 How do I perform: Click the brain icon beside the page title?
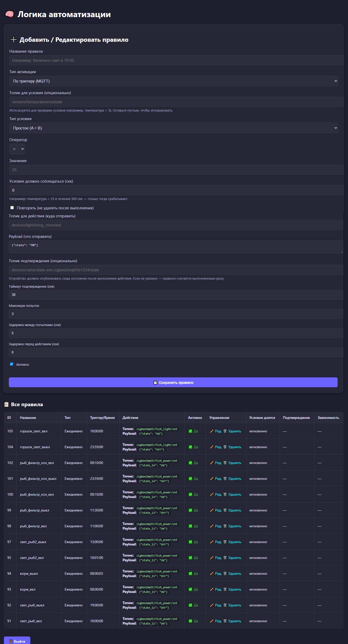(x=10, y=14)
